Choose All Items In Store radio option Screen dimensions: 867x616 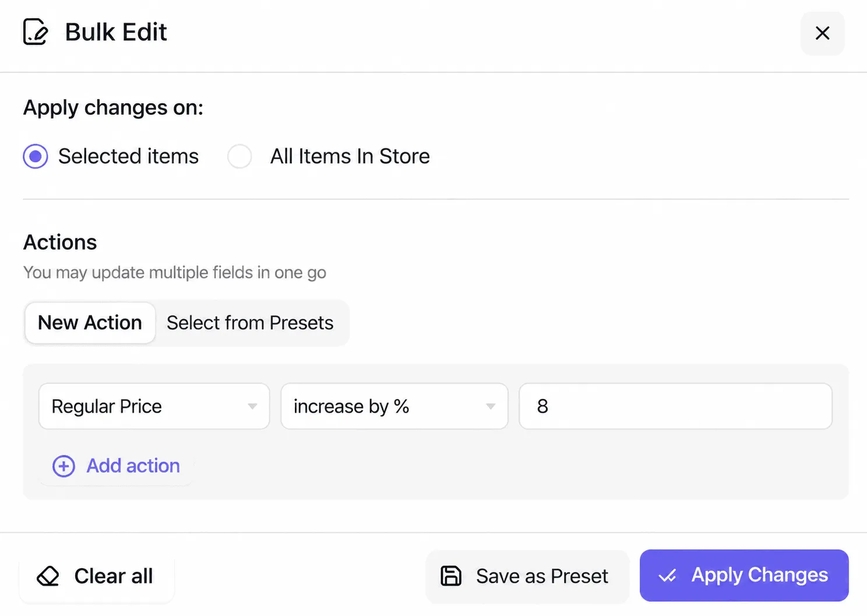pos(239,156)
